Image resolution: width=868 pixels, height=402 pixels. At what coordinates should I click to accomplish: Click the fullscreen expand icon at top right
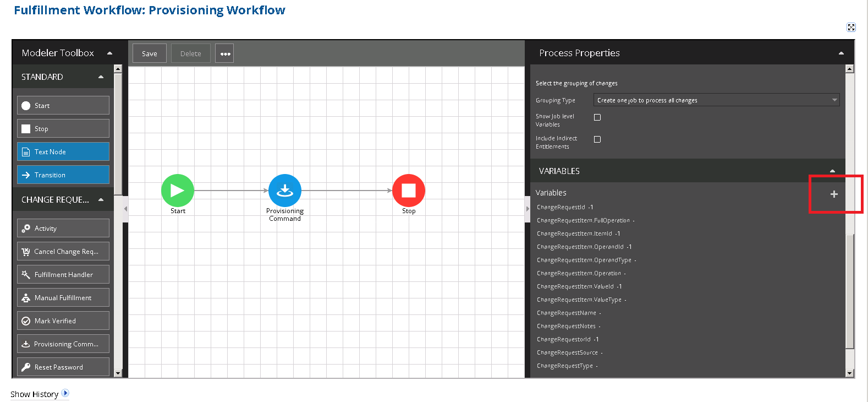pyautogui.click(x=851, y=28)
